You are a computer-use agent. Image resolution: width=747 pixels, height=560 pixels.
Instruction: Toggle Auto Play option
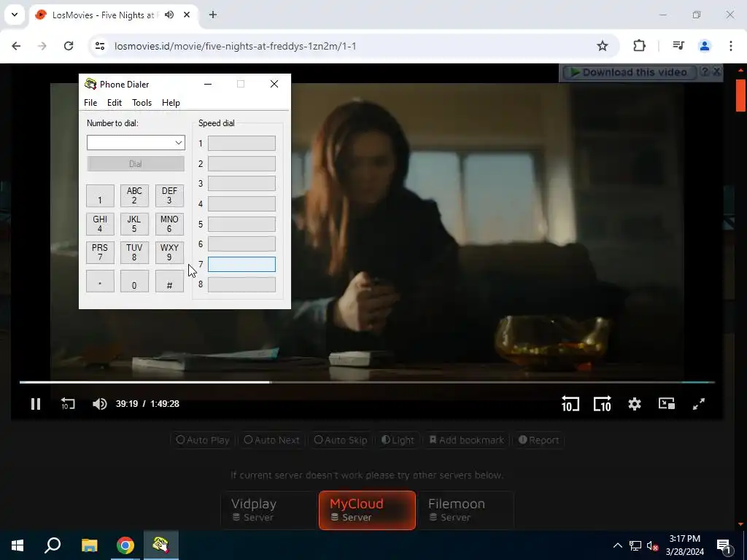(x=203, y=440)
